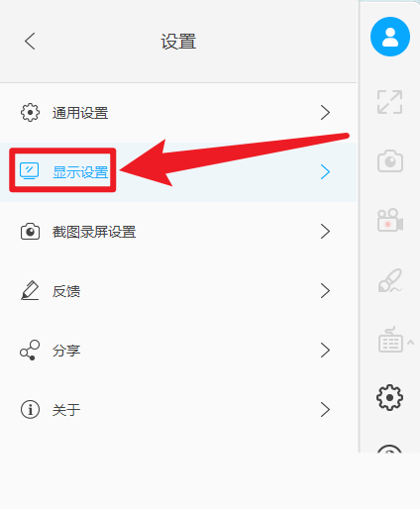The image size is (420, 509).
Task: Click the share nodes icon beside 分享
Action: pyautogui.click(x=30, y=351)
